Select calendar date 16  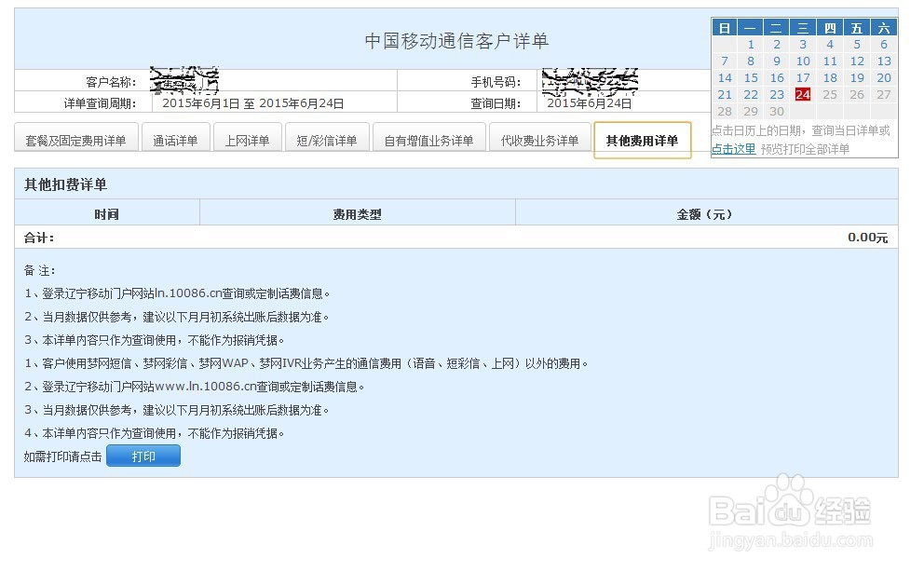click(777, 77)
